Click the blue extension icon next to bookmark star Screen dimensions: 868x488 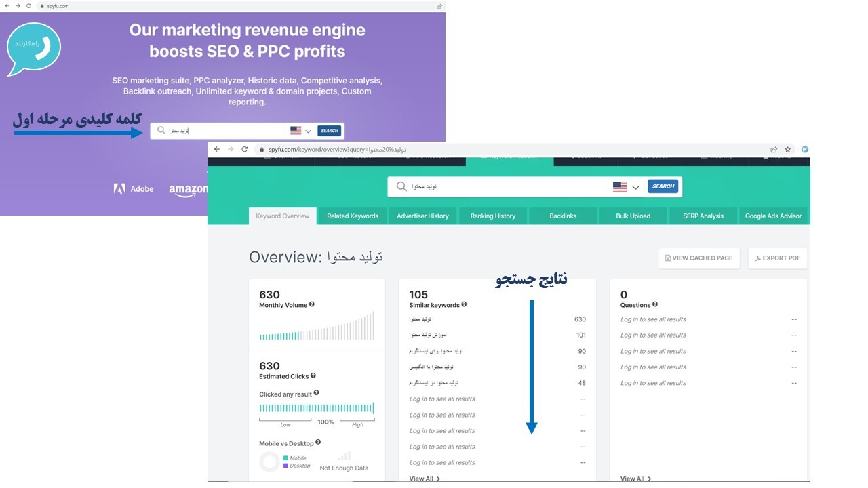(805, 150)
